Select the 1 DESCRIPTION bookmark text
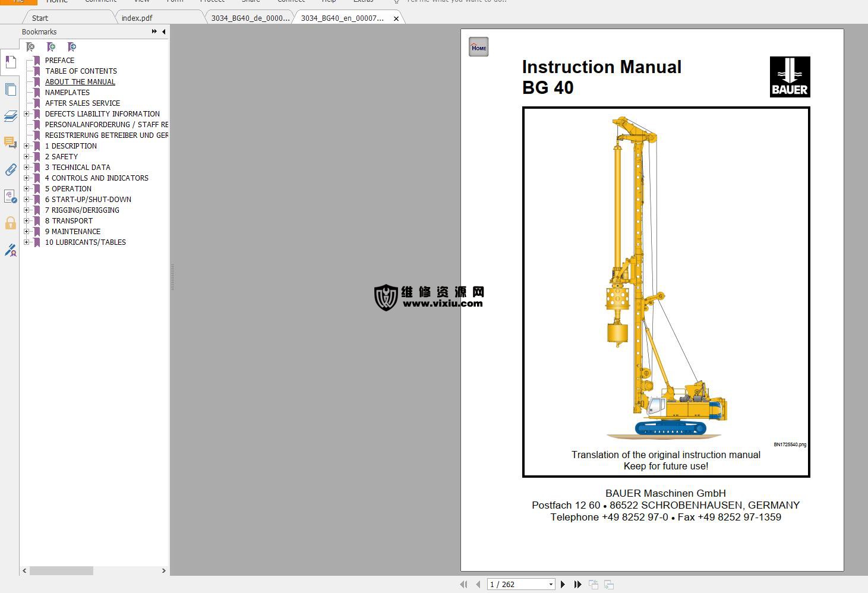This screenshot has width=868, height=593. [x=71, y=146]
